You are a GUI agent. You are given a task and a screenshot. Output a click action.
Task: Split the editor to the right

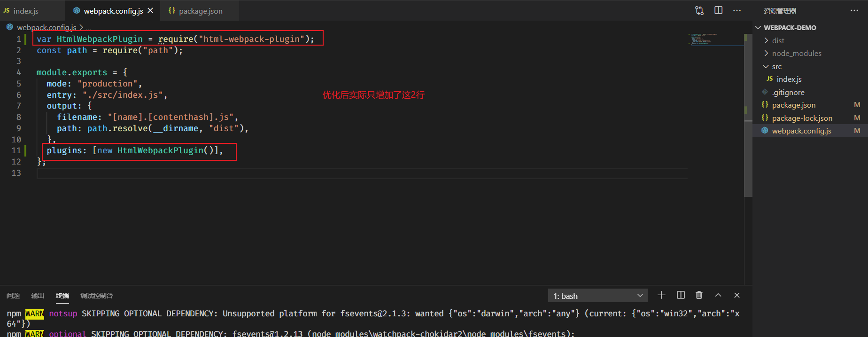719,10
